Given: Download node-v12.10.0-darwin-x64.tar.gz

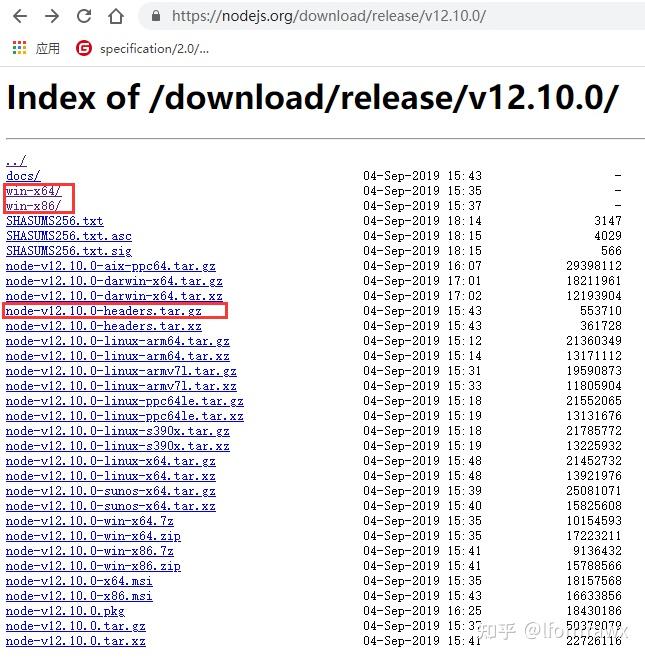Looking at the screenshot, I should click(x=114, y=281).
